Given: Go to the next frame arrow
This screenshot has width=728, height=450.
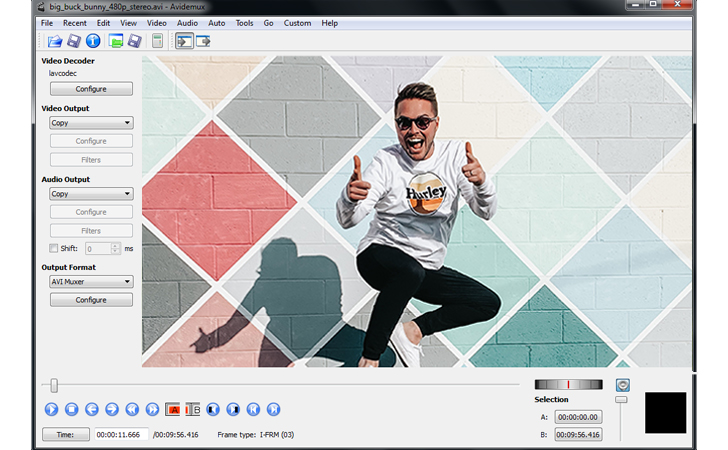Looking at the screenshot, I should click(112, 409).
